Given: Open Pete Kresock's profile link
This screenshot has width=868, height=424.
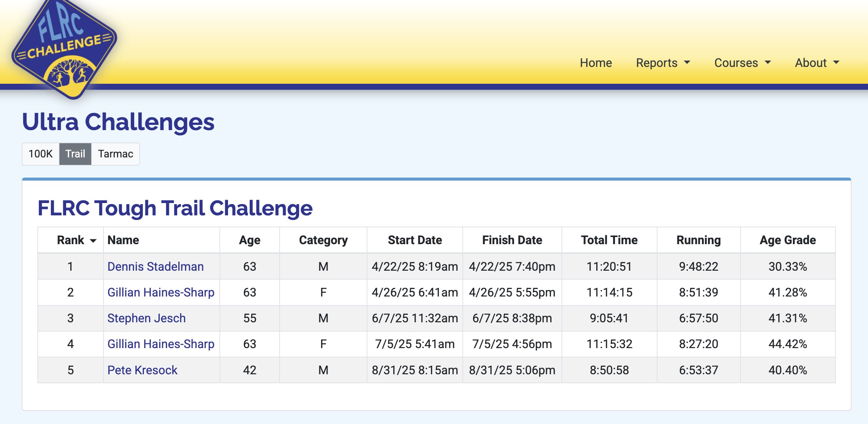Looking at the screenshot, I should 142,370.
